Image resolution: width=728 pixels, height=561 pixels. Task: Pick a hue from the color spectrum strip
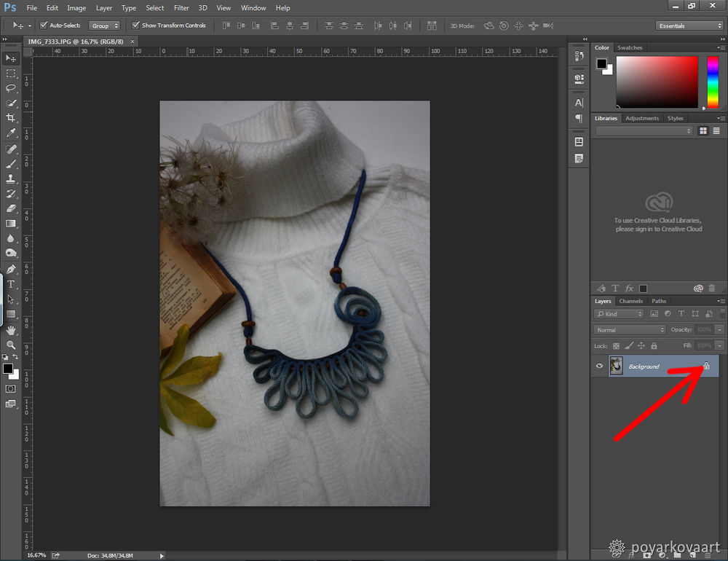tap(713, 82)
